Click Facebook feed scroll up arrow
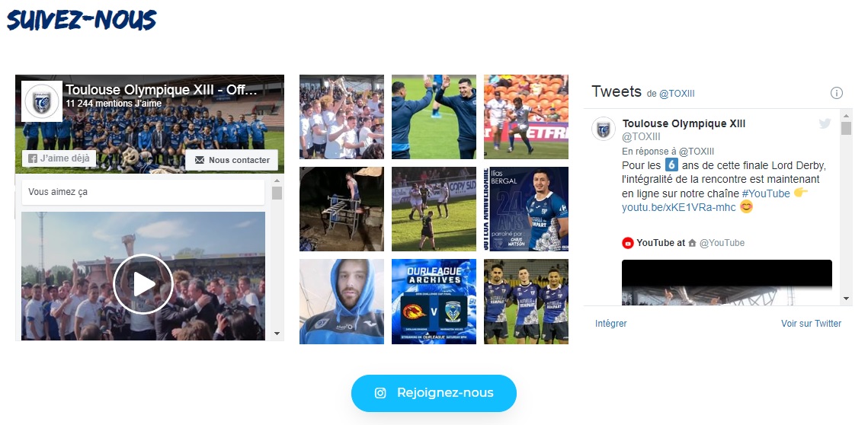868x425 pixels. click(x=277, y=181)
